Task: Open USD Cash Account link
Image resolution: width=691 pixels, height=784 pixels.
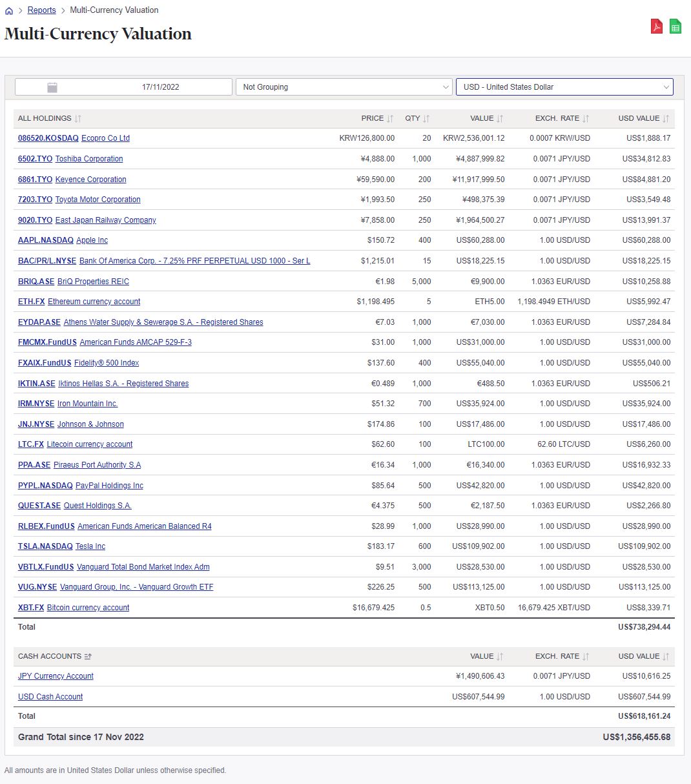Action: pos(50,697)
